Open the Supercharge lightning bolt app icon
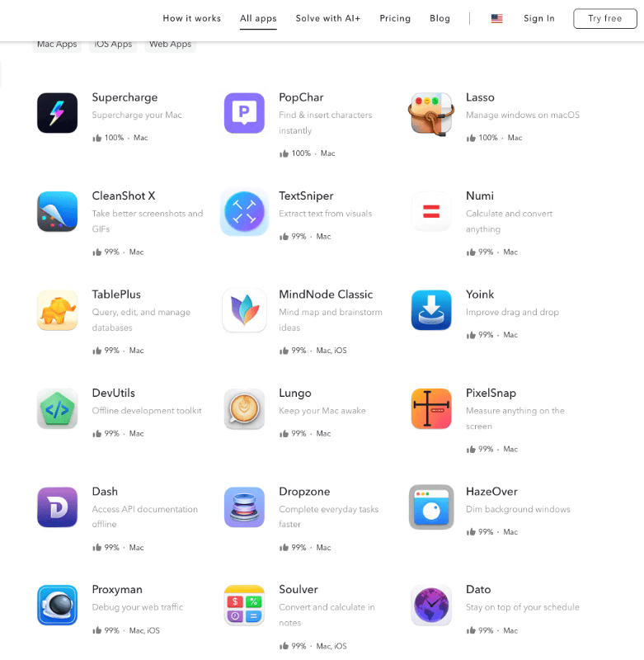The width and height of the screenshot is (644, 660). (x=57, y=113)
